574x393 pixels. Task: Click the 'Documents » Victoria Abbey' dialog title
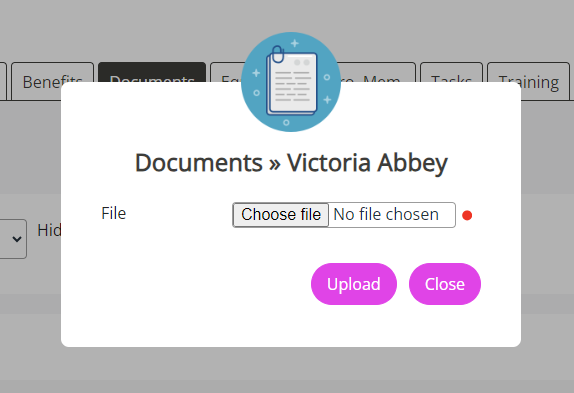click(x=291, y=163)
